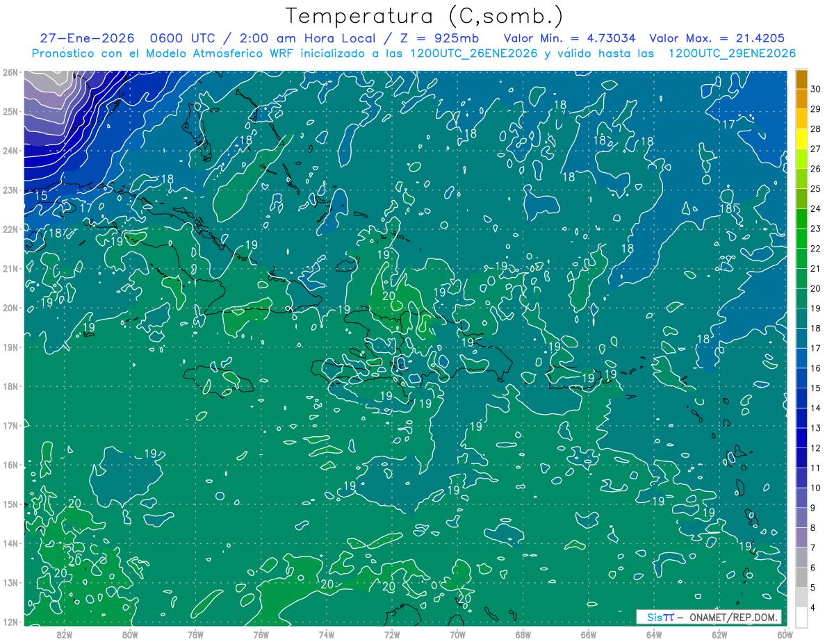Click the '60W' longitude axis label
Screen dimensions: 834x644
[x=785, y=636]
